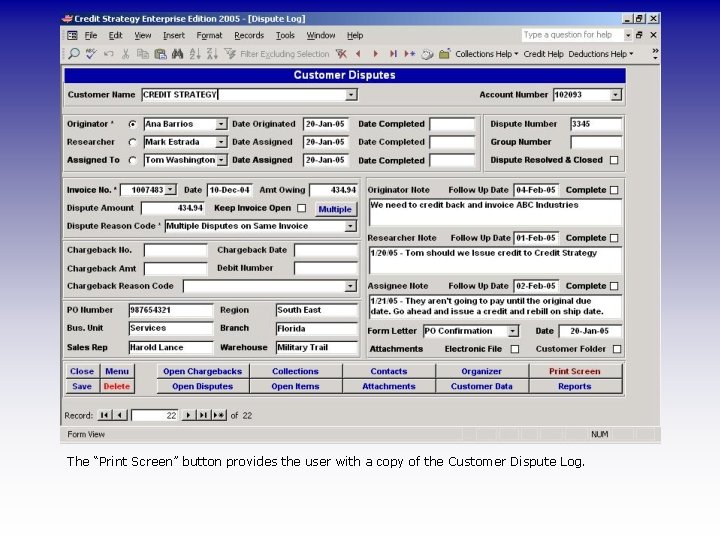Screen dimensions: 720x540
Task: Open the Assigned To name dropdown
Action: pos(221,160)
